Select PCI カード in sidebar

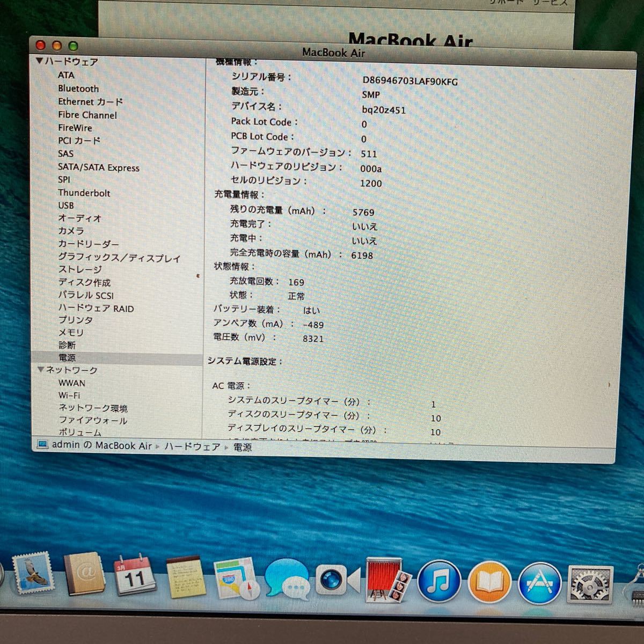coord(79,141)
